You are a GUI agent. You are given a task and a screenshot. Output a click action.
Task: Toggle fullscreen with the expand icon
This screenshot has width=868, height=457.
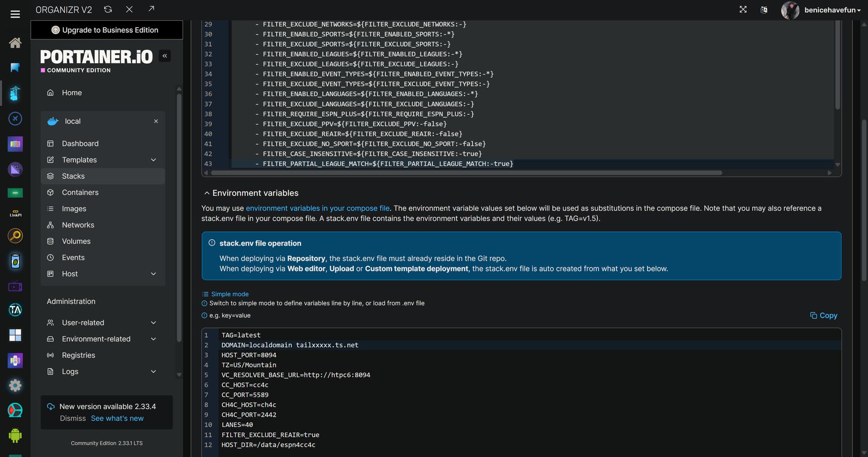743,10
